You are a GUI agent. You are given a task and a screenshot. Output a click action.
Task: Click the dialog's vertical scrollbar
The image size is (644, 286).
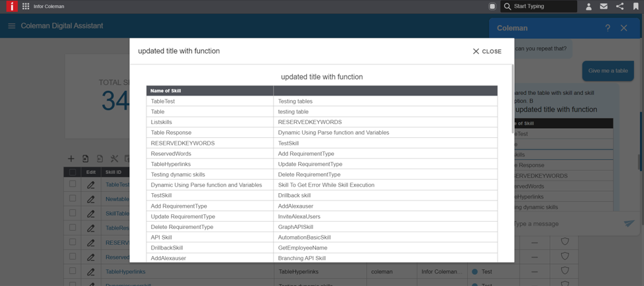513,99
